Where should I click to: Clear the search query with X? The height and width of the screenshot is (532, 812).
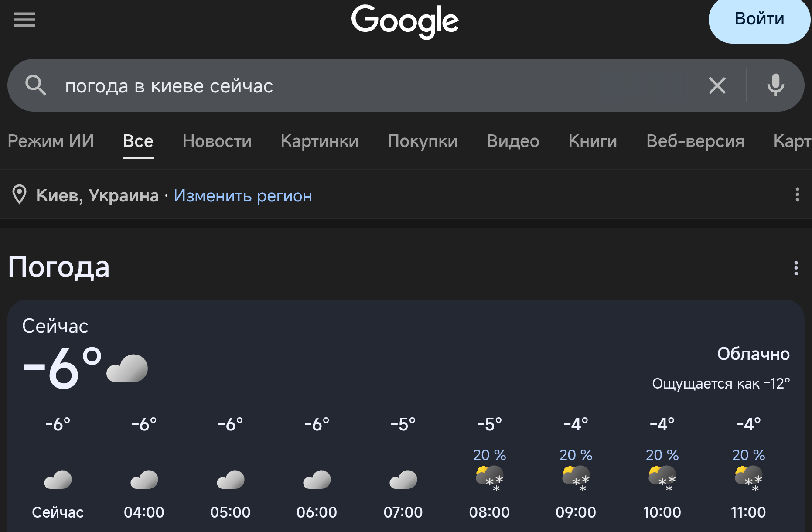coord(717,85)
